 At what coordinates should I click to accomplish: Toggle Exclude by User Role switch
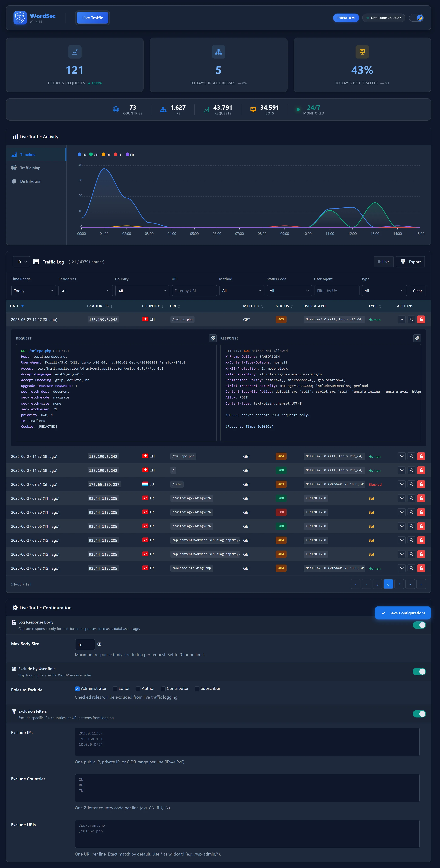pyautogui.click(x=419, y=672)
